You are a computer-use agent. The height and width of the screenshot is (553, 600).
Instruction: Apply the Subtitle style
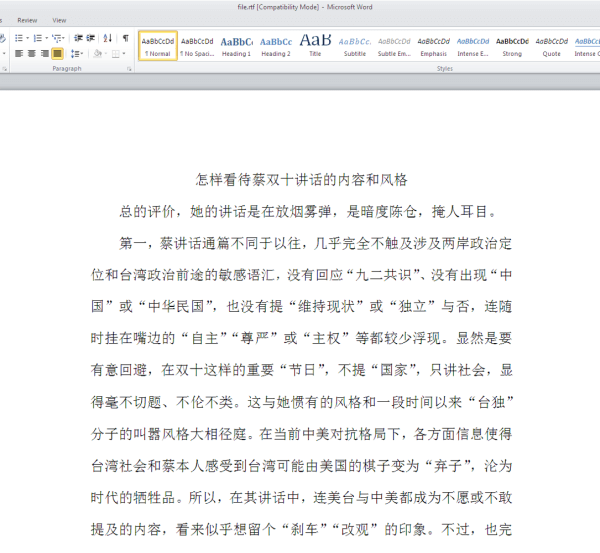click(355, 46)
